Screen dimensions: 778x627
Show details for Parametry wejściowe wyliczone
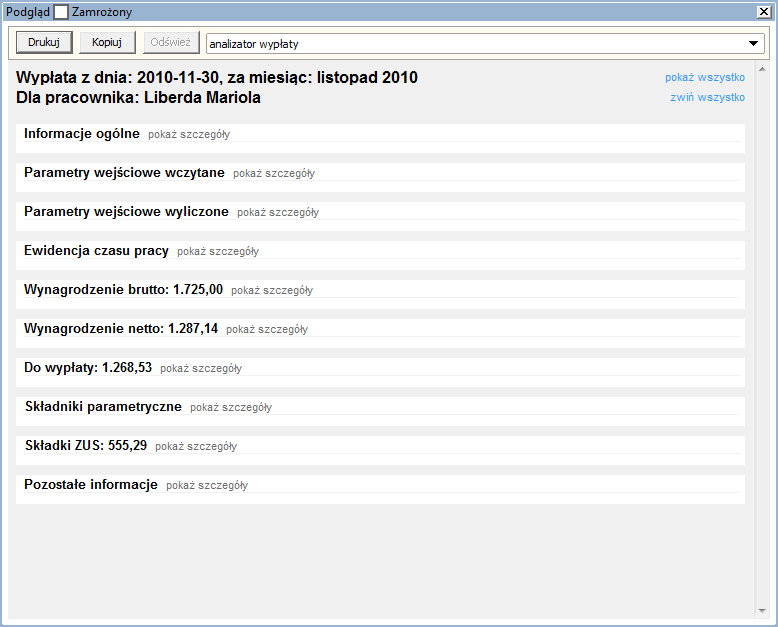278,212
